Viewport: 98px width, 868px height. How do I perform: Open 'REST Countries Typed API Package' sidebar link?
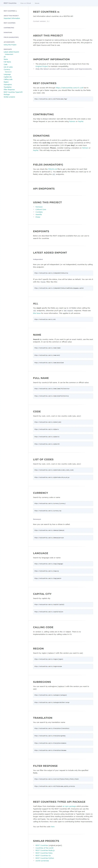click(x=13, y=93)
